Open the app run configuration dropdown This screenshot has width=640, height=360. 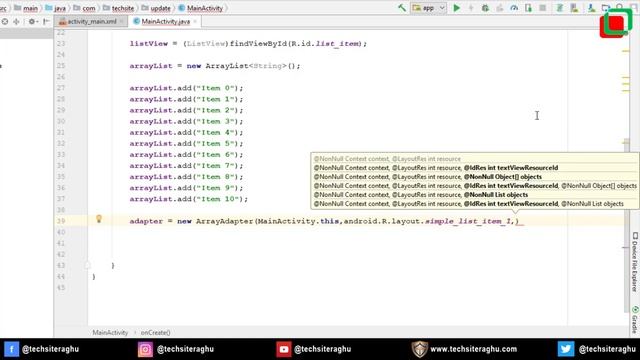pos(429,8)
